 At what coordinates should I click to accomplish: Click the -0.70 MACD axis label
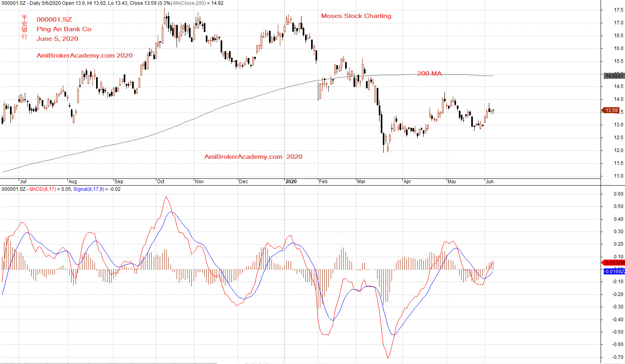point(618,357)
